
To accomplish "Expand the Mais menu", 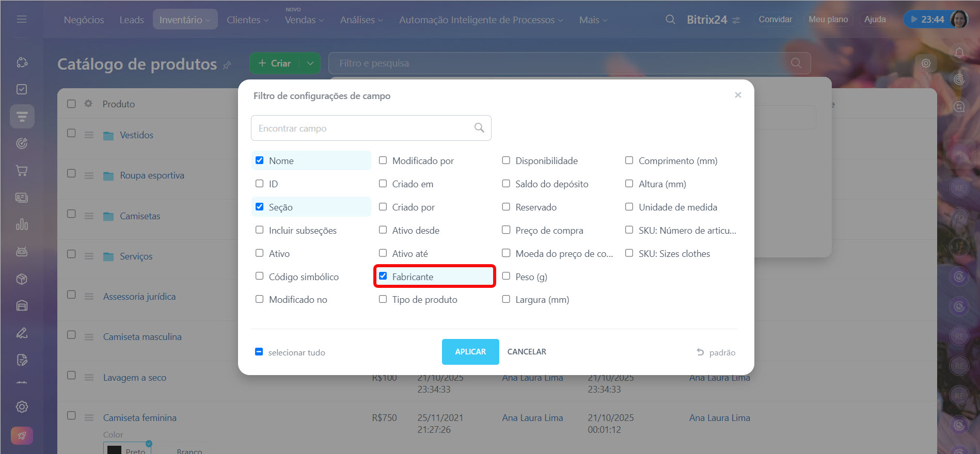I will click(593, 20).
